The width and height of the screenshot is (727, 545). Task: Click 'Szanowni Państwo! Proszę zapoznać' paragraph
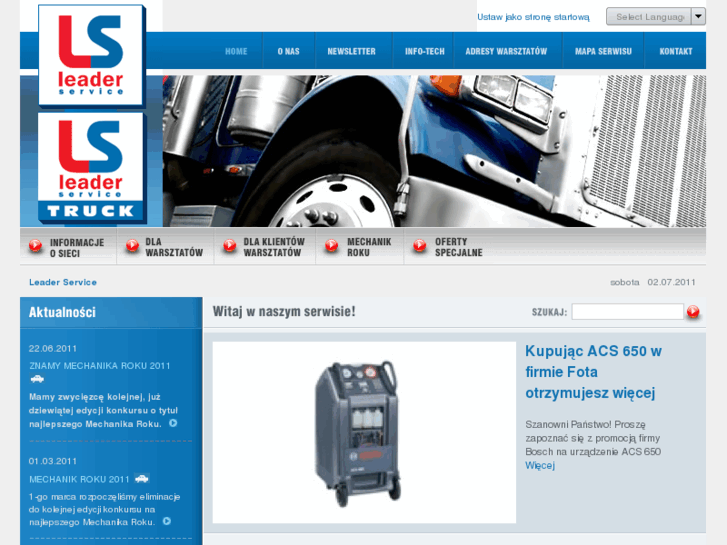pos(593,438)
